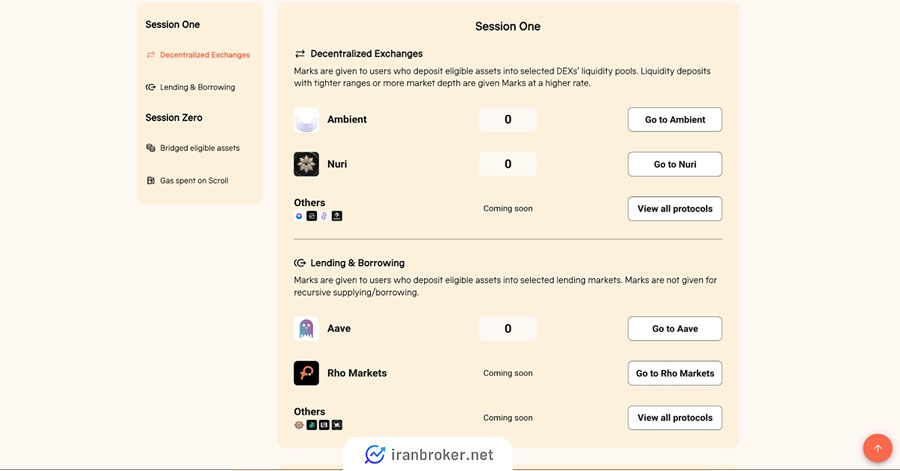Click the green icon under lending Others
Screen dimensions: 900x471
[311, 425]
